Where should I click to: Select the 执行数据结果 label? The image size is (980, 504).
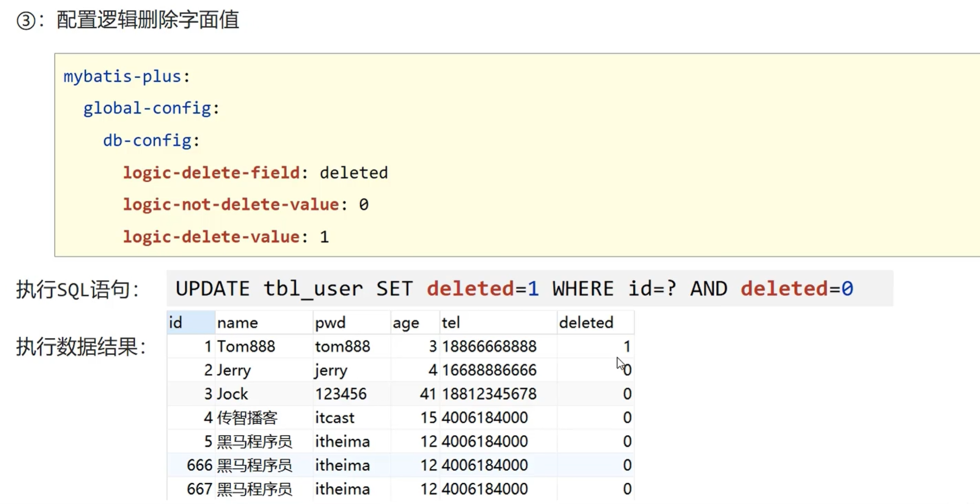81,346
